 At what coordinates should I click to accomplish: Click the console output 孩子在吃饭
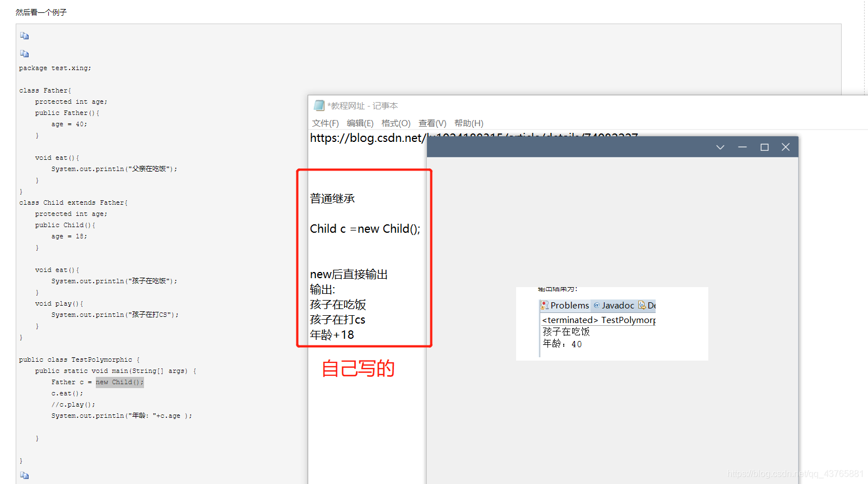566,331
